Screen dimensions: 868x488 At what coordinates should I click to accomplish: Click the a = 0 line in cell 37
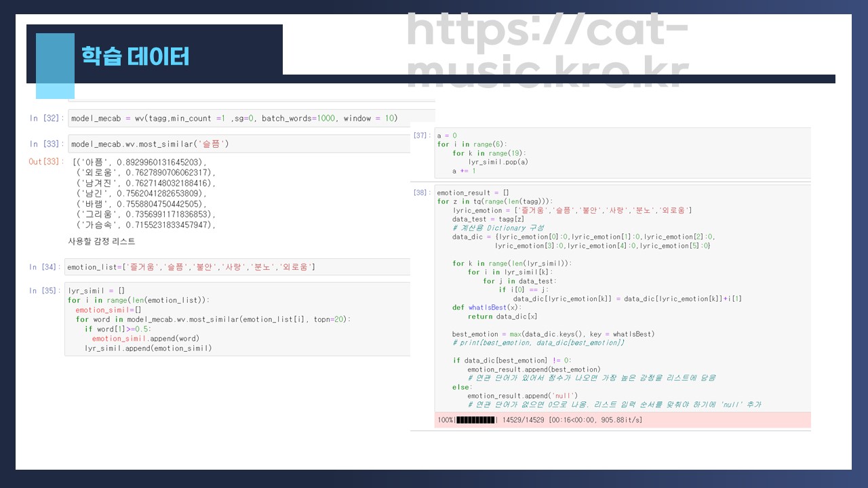click(447, 136)
